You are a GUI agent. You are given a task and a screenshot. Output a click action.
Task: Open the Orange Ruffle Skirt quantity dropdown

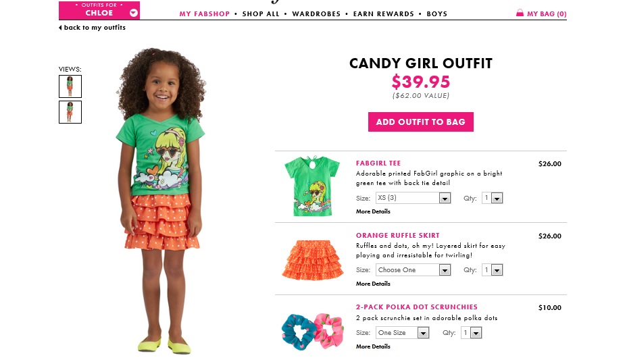(x=493, y=270)
